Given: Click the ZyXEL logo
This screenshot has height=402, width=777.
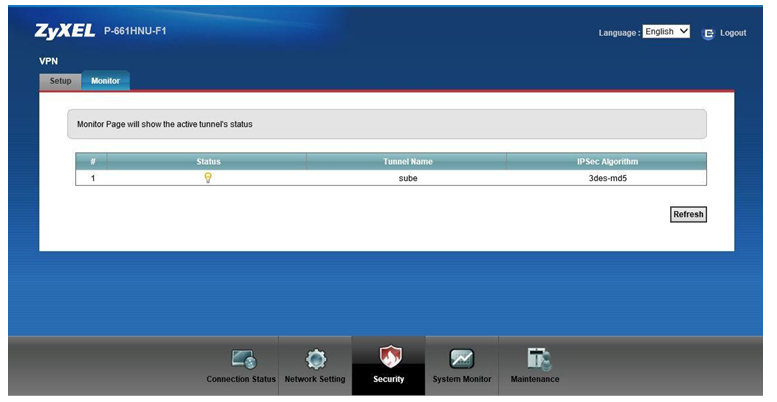Looking at the screenshot, I should pyautogui.click(x=65, y=31).
